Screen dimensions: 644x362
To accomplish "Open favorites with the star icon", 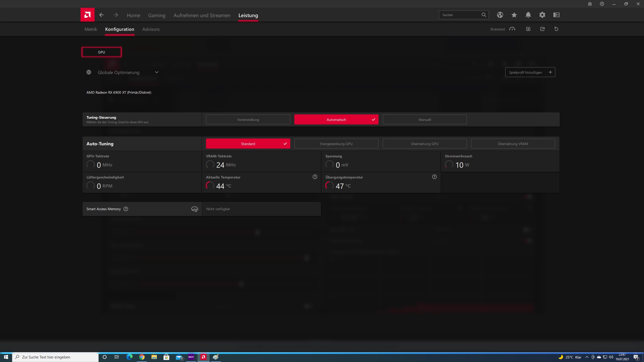I will (514, 15).
